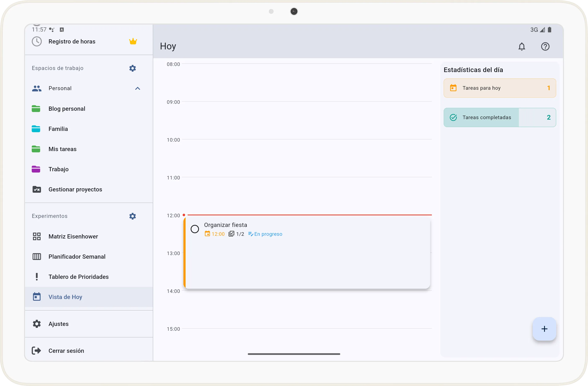
Task: Select Tablero de Prioridades menu item
Action: pos(78,277)
